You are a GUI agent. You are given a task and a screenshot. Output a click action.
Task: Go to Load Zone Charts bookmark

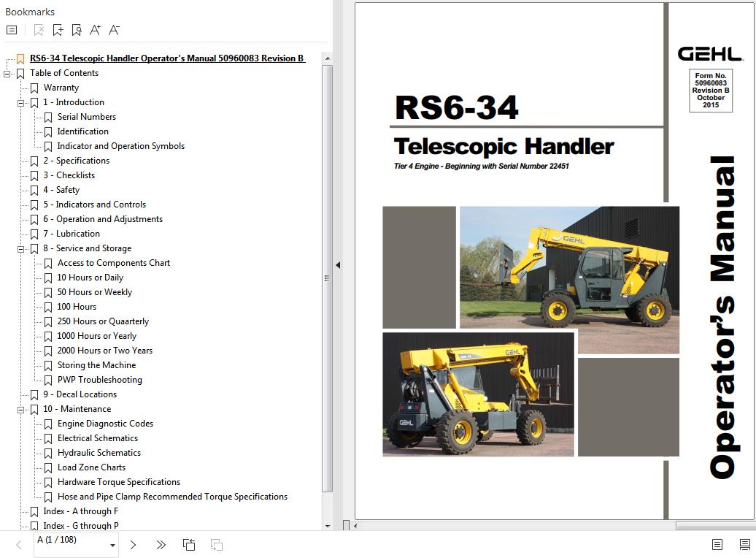click(x=92, y=467)
